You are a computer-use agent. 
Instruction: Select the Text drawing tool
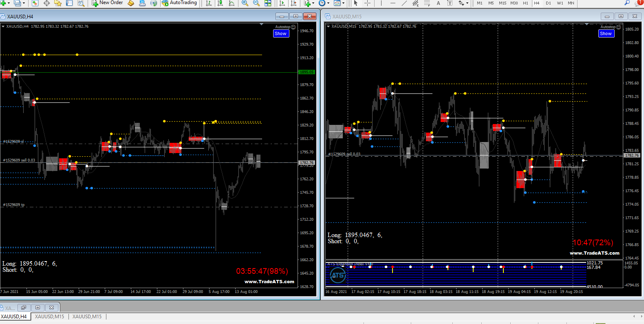[x=438, y=3]
